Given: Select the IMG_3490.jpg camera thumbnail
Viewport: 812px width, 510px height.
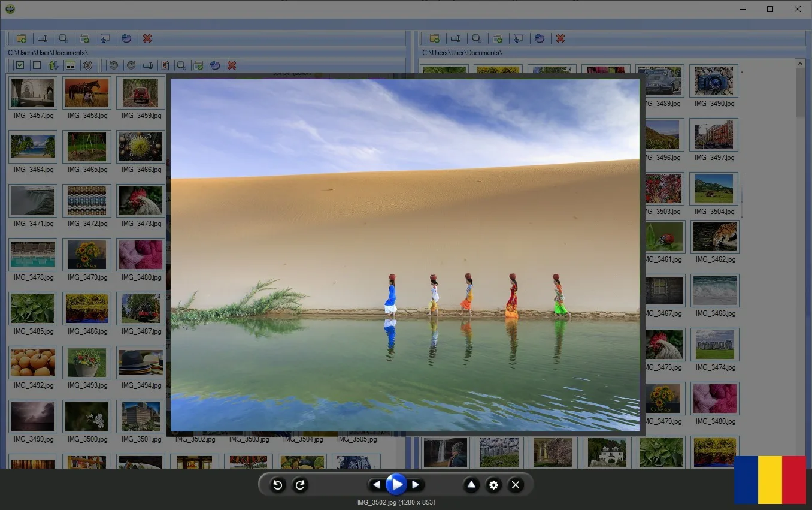Looking at the screenshot, I should [x=714, y=81].
